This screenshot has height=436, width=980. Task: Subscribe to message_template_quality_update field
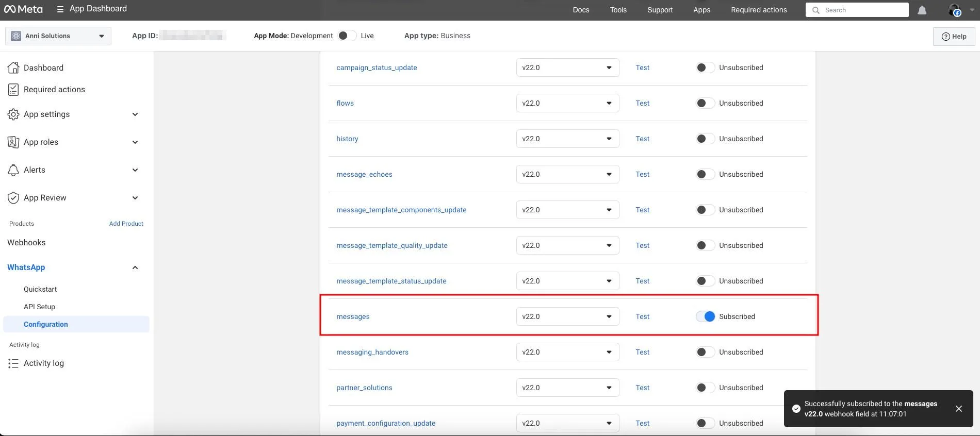[705, 245]
